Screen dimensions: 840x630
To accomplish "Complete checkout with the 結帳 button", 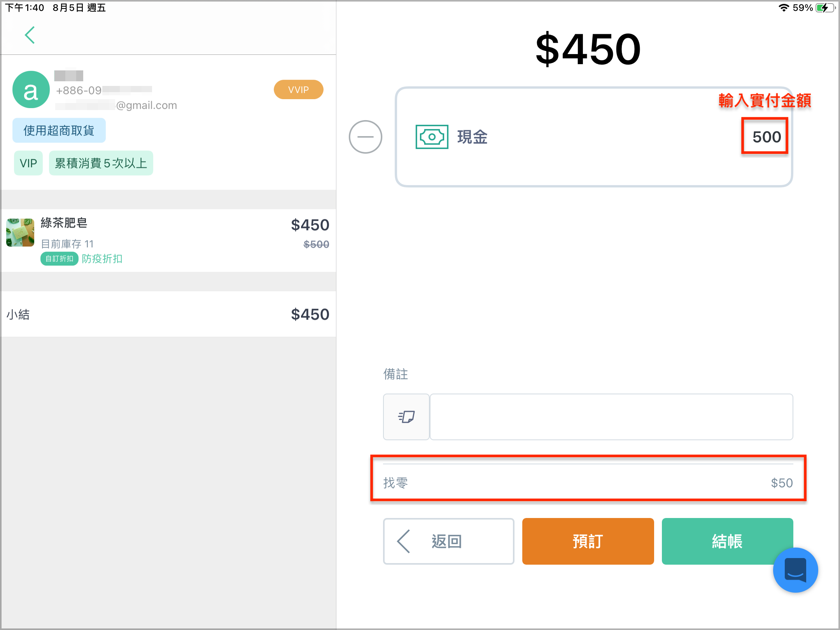I will [727, 541].
